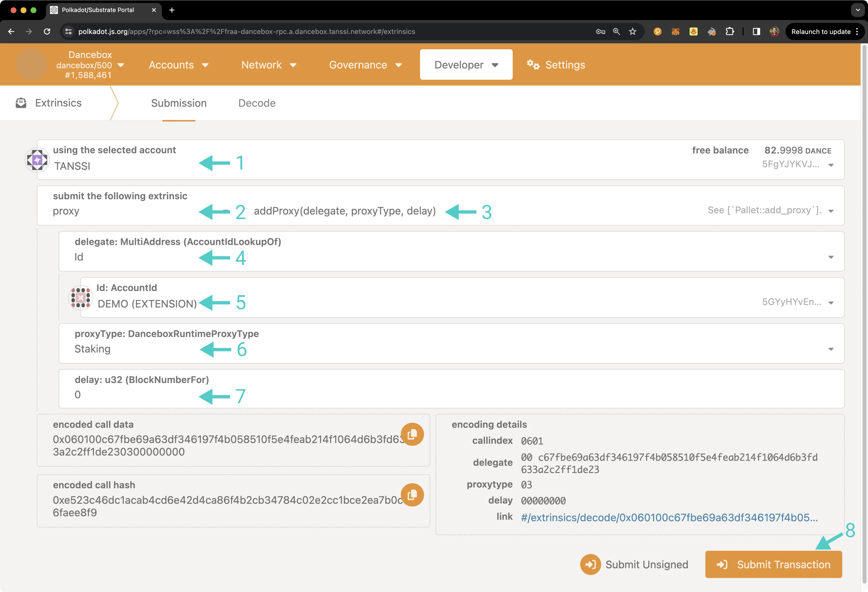Click the delay u32 input field
Viewport: 868px width, 592px height.
(451, 389)
